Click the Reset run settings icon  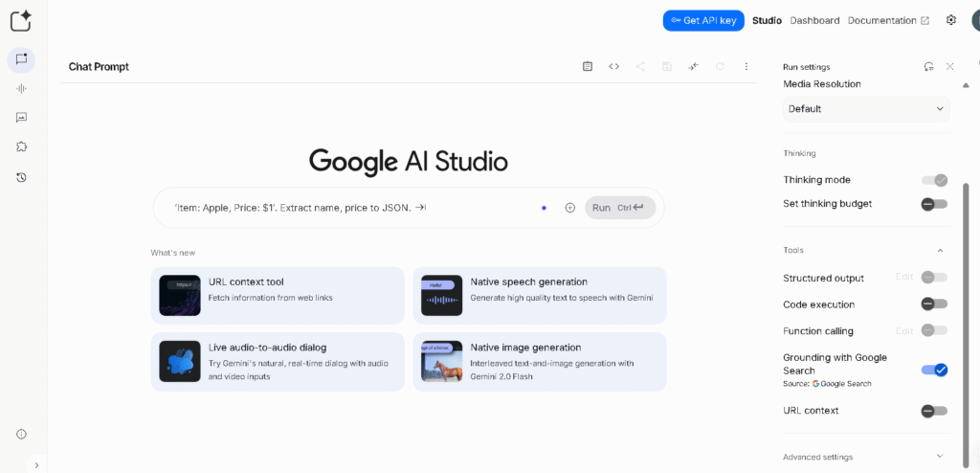tap(929, 66)
